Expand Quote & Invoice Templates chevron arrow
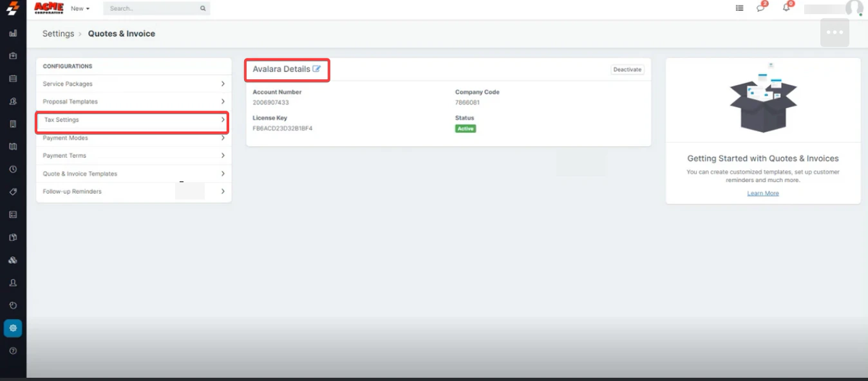 coord(223,174)
